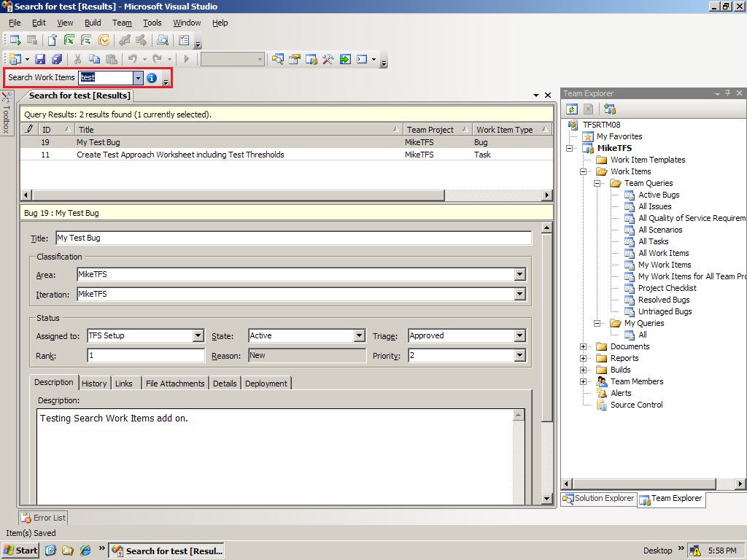Click the green arrow Start Page icon
This screenshot has height=560, width=747.
345,59
